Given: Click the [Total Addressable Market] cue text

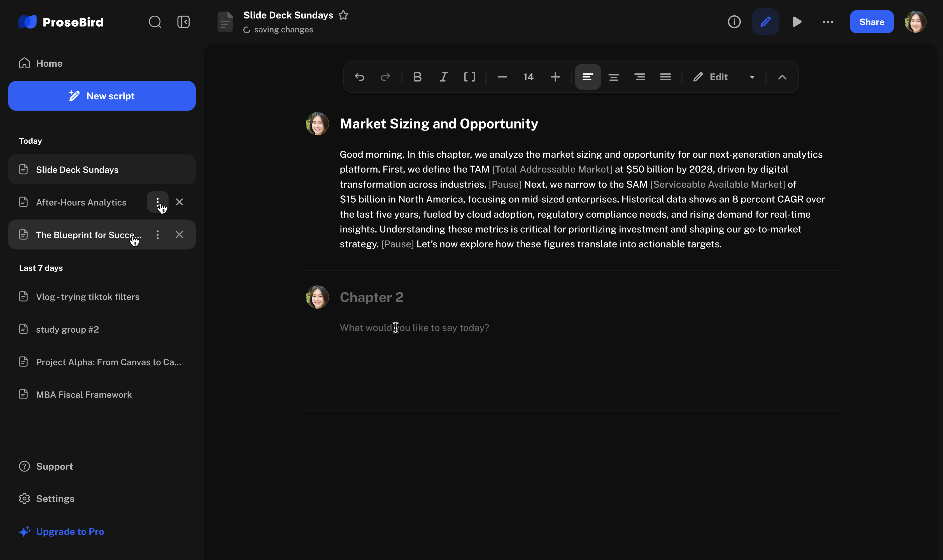Looking at the screenshot, I should 552,169.
